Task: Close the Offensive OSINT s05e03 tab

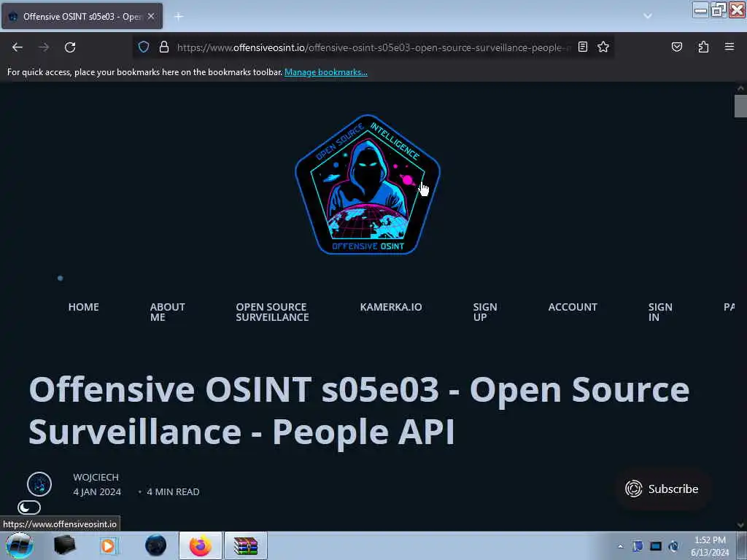Action: pos(151,16)
